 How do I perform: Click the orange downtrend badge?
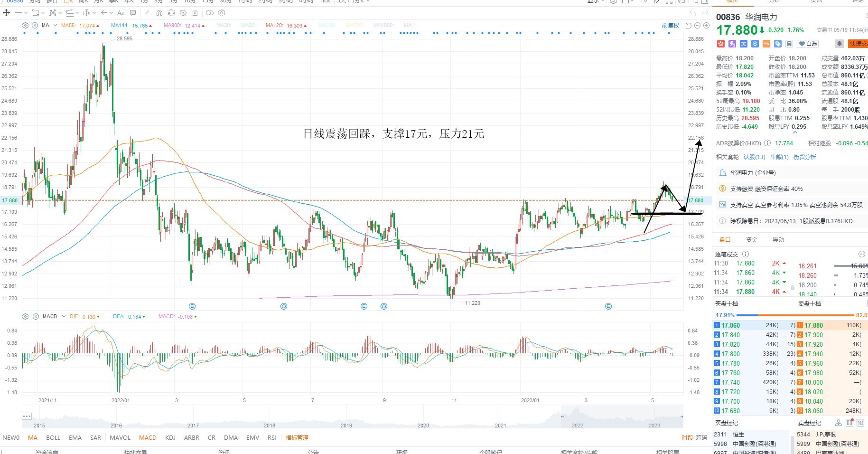pos(766,44)
